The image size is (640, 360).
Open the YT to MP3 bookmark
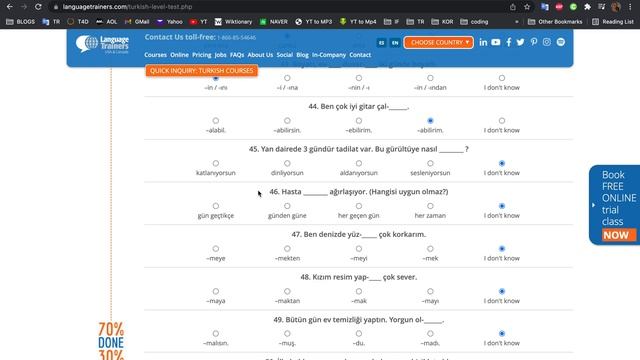(313, 22)
